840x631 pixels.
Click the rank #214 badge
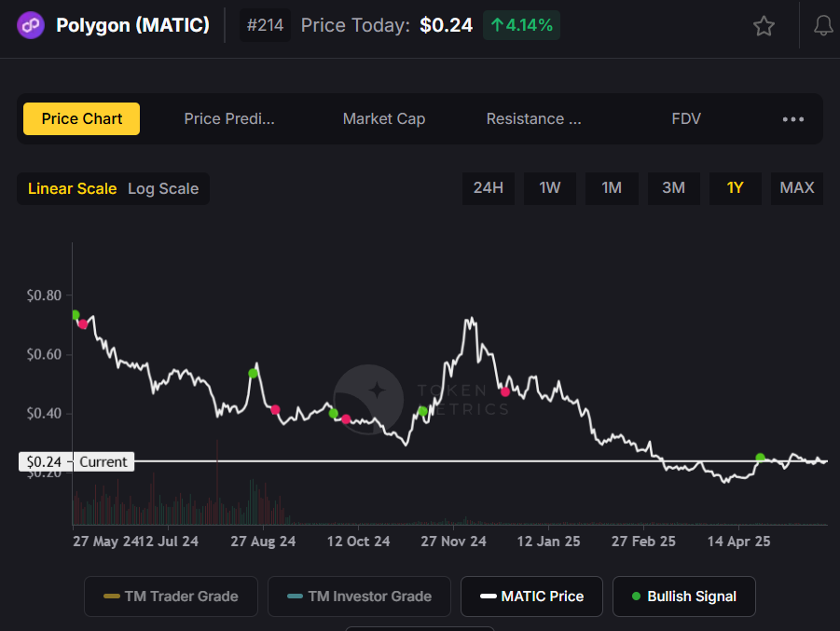click(265, 25)
